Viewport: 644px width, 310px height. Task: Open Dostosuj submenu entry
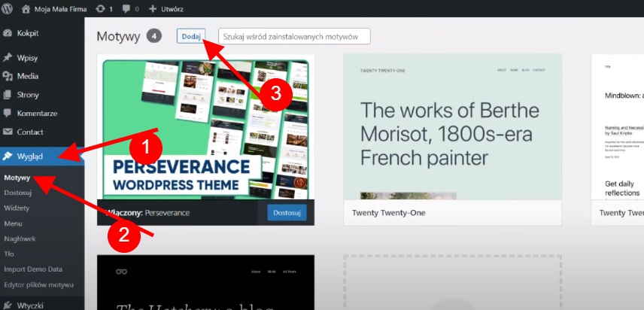(x=17, y=193)
